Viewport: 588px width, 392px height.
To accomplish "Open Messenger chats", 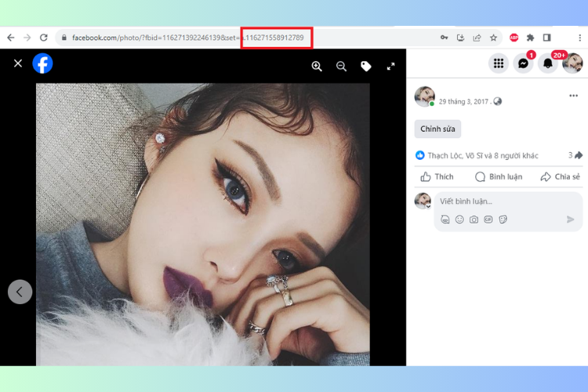I will click(x=523, y=64).
